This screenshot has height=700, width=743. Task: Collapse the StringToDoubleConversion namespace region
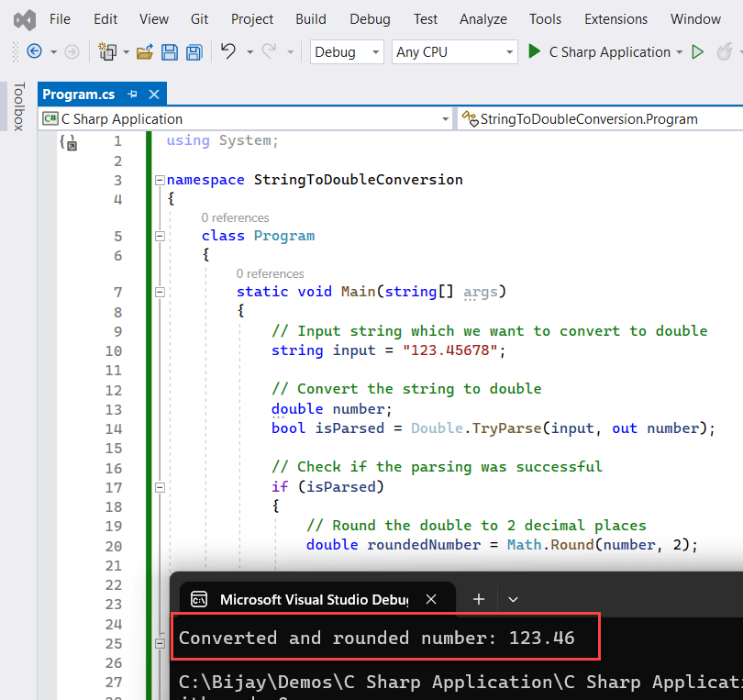click(x=160, y=180)
